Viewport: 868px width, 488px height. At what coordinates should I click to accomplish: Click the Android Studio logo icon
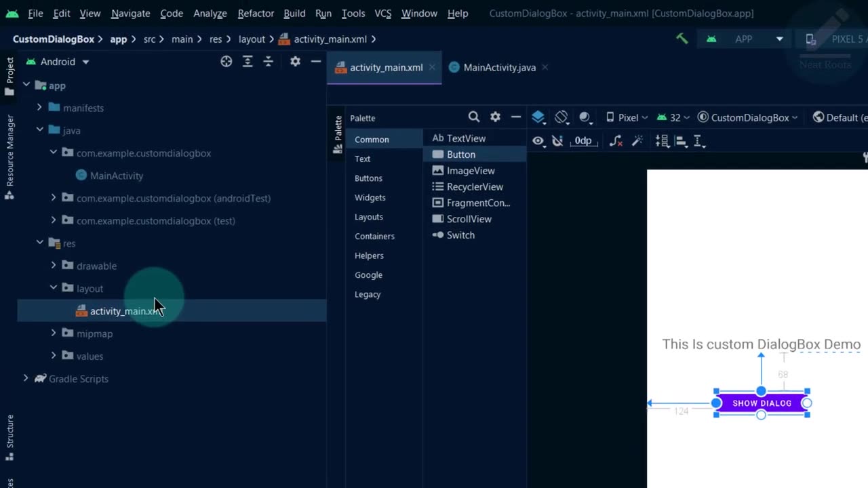point(12,13)
